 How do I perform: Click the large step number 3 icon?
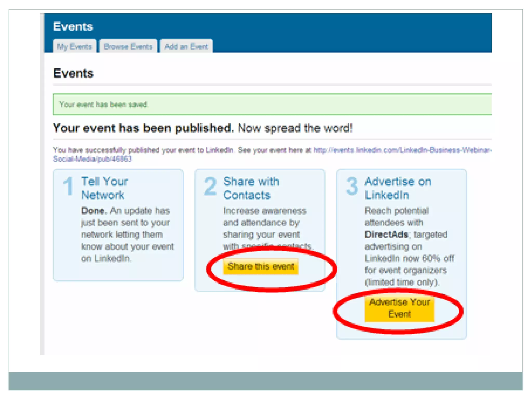pos(352,186)
